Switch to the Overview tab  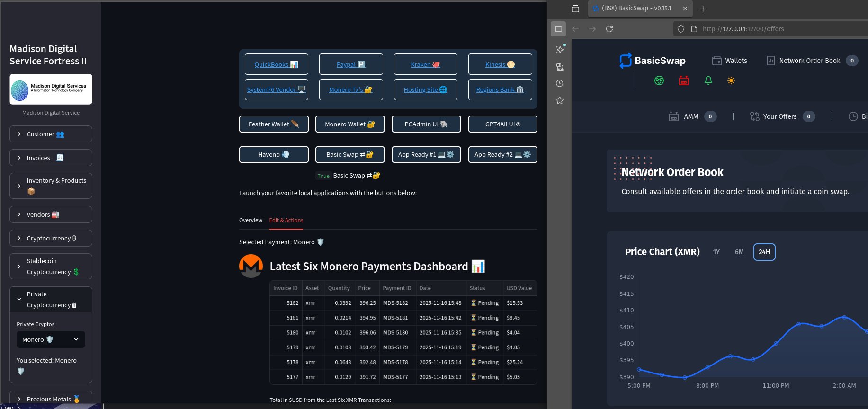[251, 220]
